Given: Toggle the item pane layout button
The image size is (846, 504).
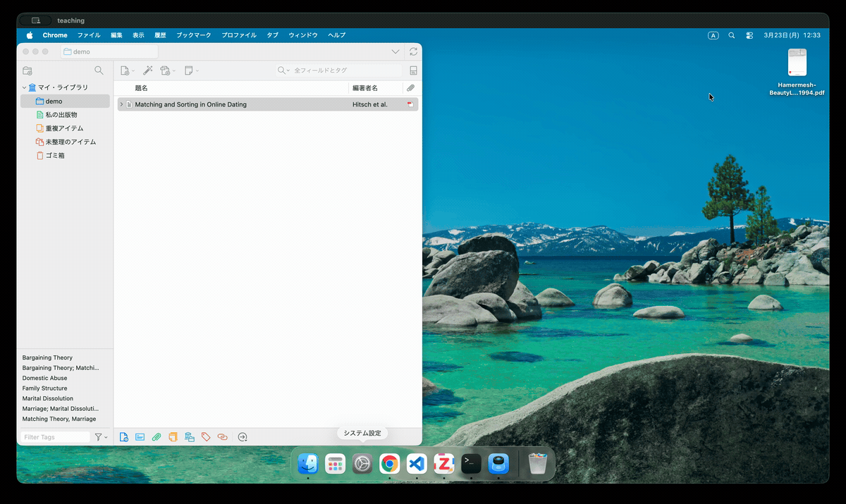Looking at the screenshot, I should click(413, 70).
